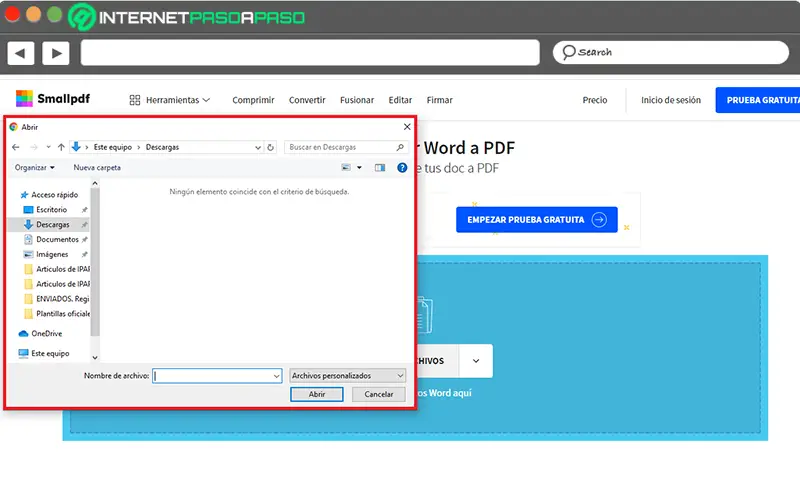This screenshot has height=500, width=800.
Task: Click Fusionar in Smallpdf navigation
Action: pyautogui.click(x=357, y=100)
